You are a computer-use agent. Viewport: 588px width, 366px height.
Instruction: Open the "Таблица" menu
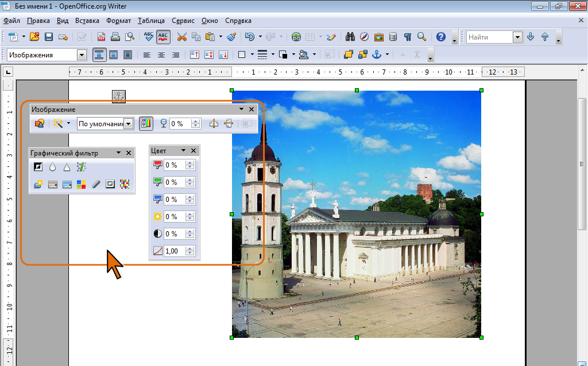pyautogui.click(x=150, y=21)
